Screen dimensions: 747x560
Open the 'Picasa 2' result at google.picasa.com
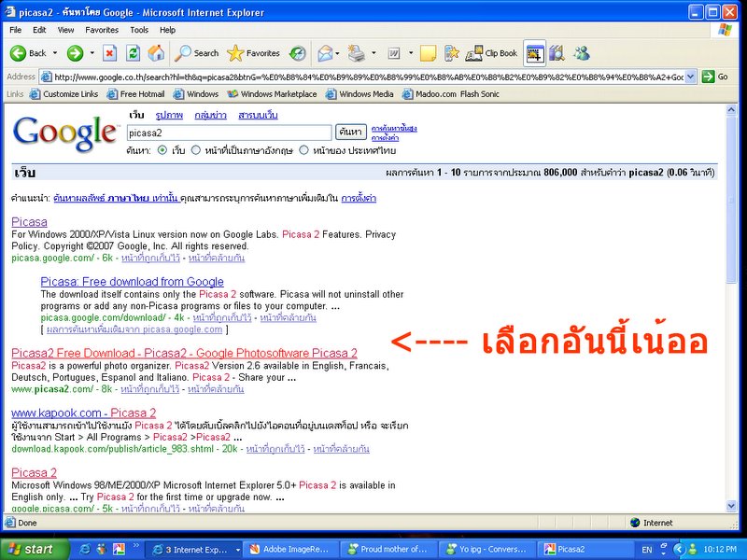click(x=35, y=473)
